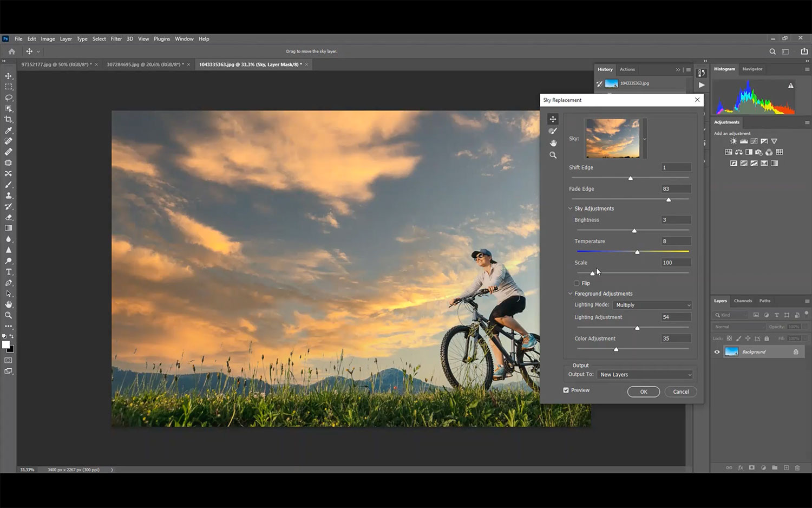Select the Crop tool in the toolbar
The height and width of the screenshot is (508, 812).
[x=9, y=120]
